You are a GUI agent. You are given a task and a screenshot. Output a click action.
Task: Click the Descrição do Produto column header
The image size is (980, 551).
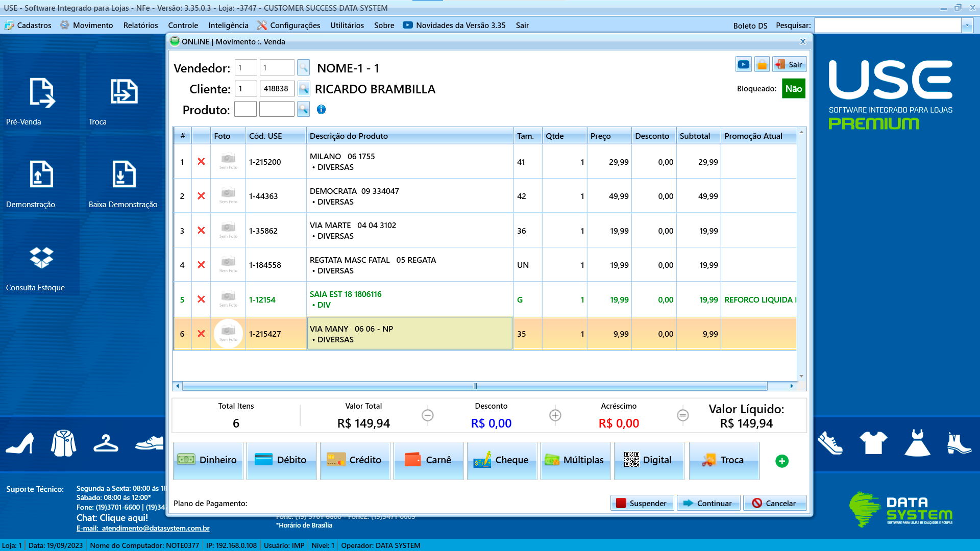pyautogui.click(x=410, y=136)
